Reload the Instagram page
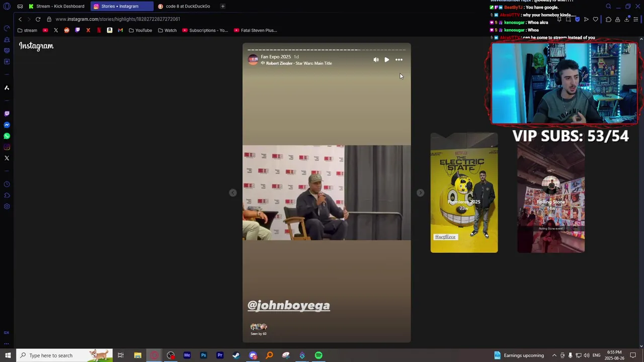The height and width of the screenshot is (362, 644). 38,19
